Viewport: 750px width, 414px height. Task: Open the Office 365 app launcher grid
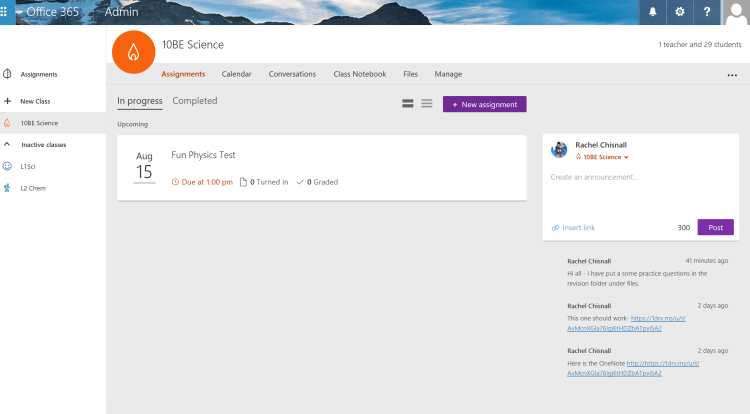[8, 12]
